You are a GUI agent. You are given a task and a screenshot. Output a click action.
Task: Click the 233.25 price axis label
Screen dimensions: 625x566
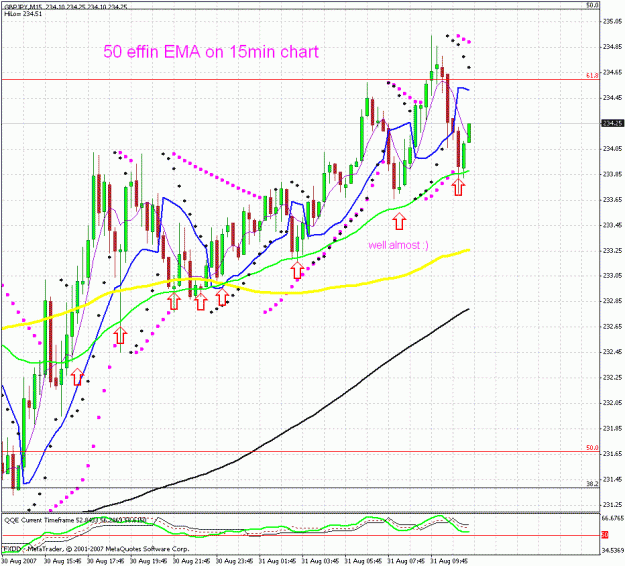613,251
